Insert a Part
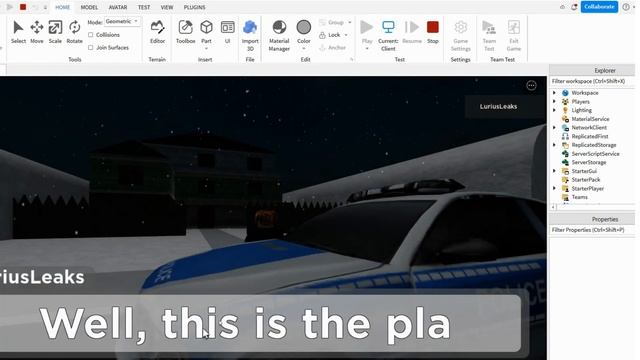The height and width of the screenshot is (360, 640). 206,32
